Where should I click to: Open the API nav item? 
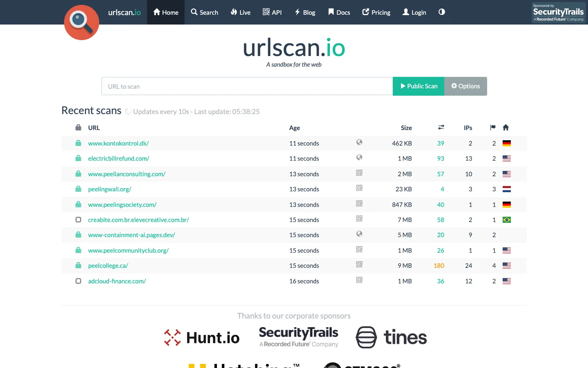pyautogui.click(x=272, y=12)
